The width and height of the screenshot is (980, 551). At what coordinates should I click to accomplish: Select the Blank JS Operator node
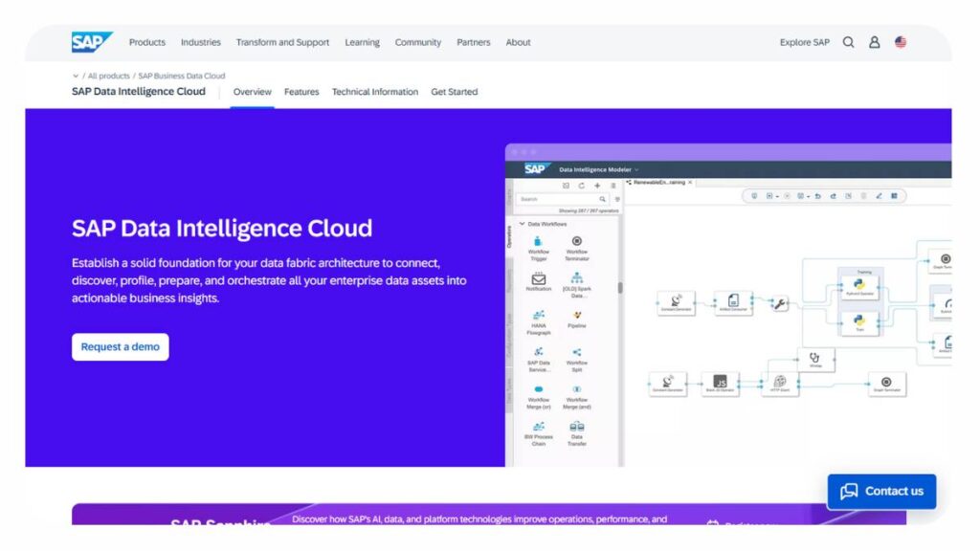(720, 383)
